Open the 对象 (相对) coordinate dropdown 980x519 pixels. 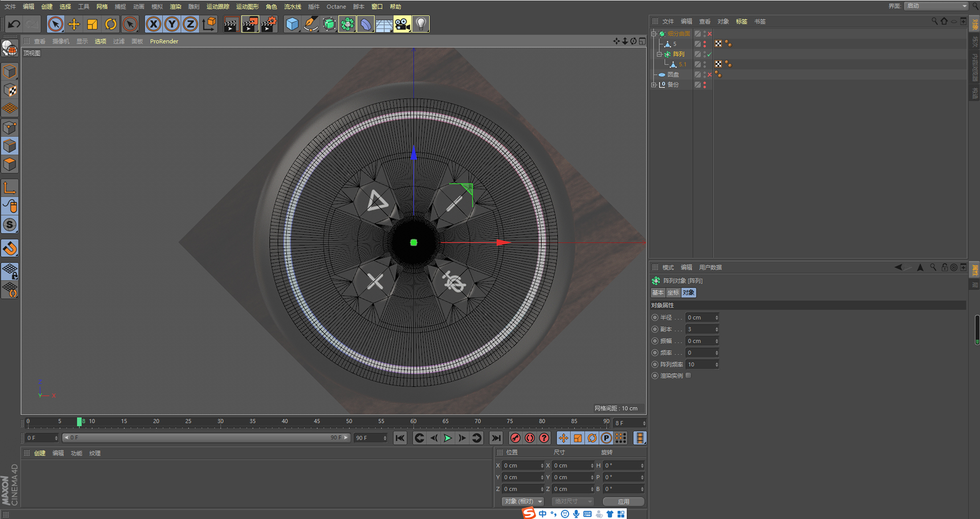(x=522, y=501)
